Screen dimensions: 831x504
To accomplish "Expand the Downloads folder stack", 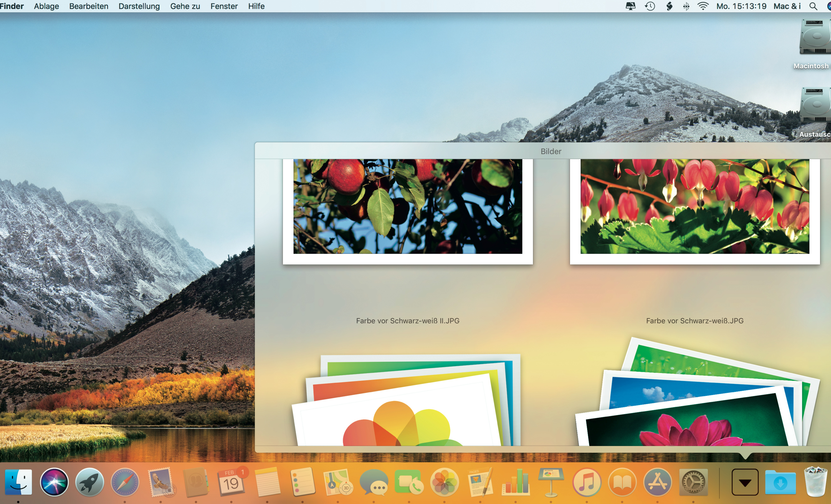I will click(780, 483).
